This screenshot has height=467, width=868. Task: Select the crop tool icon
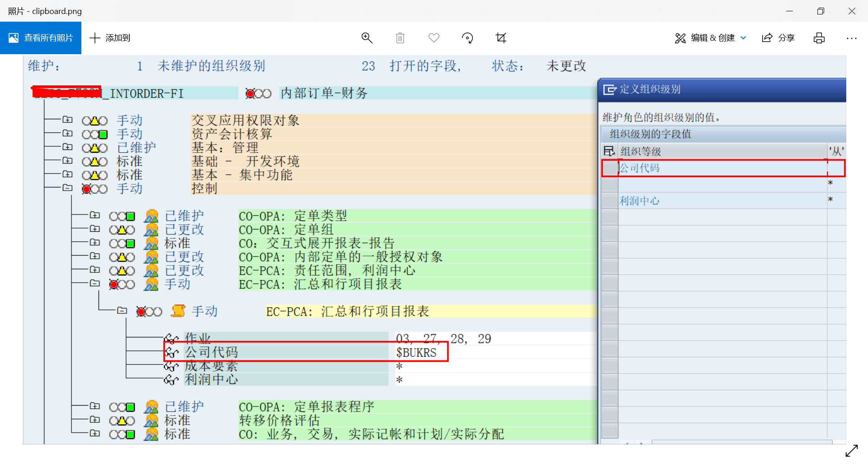click(501, 38)
